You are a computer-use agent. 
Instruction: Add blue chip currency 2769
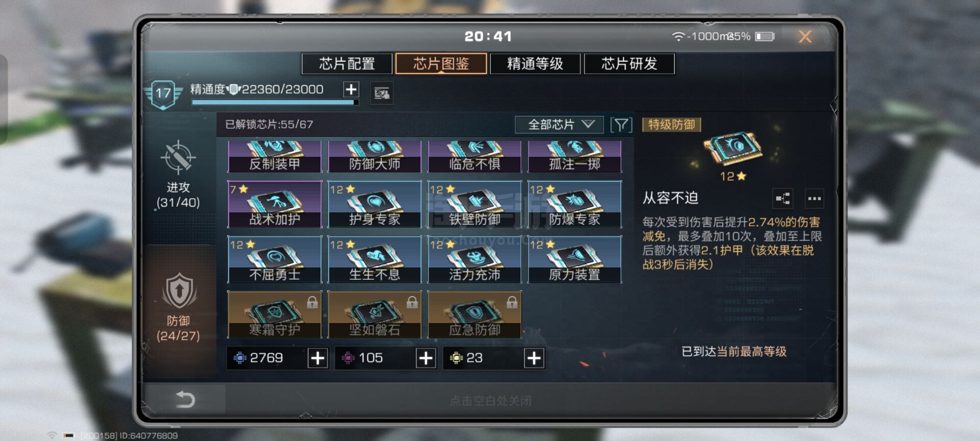click(317, 358)
